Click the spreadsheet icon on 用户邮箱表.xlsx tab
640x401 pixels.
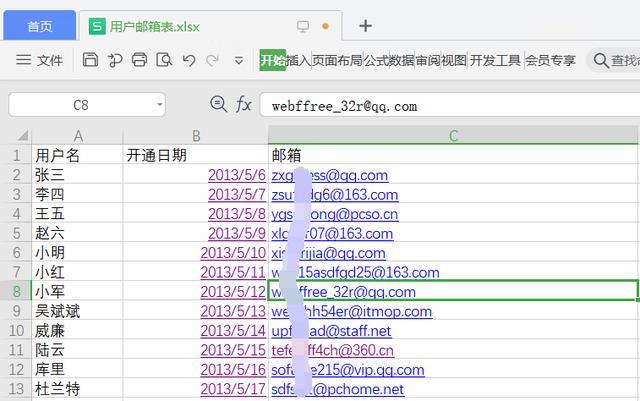[x=97, y=27]
